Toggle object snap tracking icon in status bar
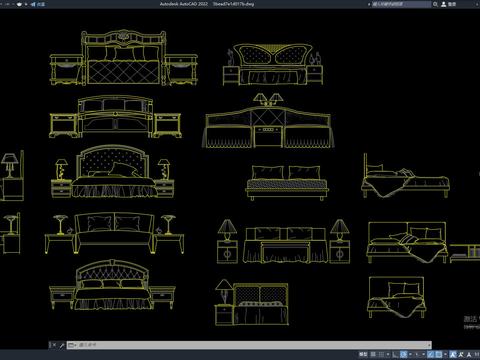This screenshot has width=480, height=360. pos(431,354)
